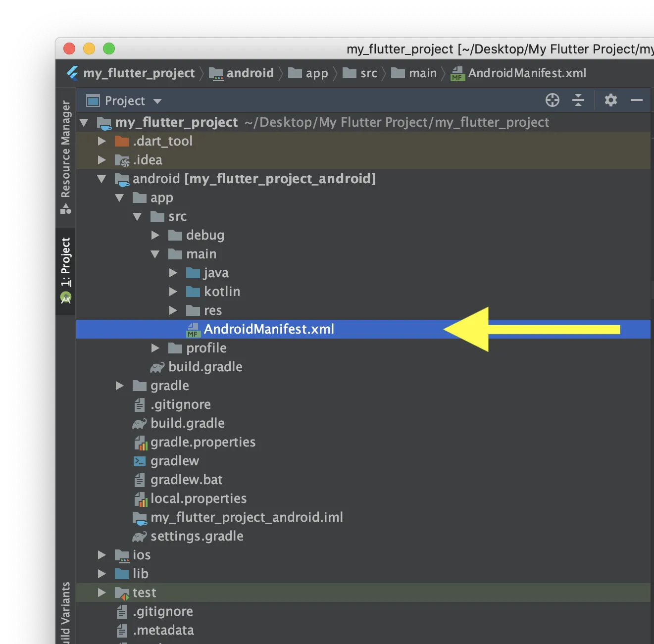Collapse the android module arrow
Screen dimensions: 654x644
(x=101, y=179)
